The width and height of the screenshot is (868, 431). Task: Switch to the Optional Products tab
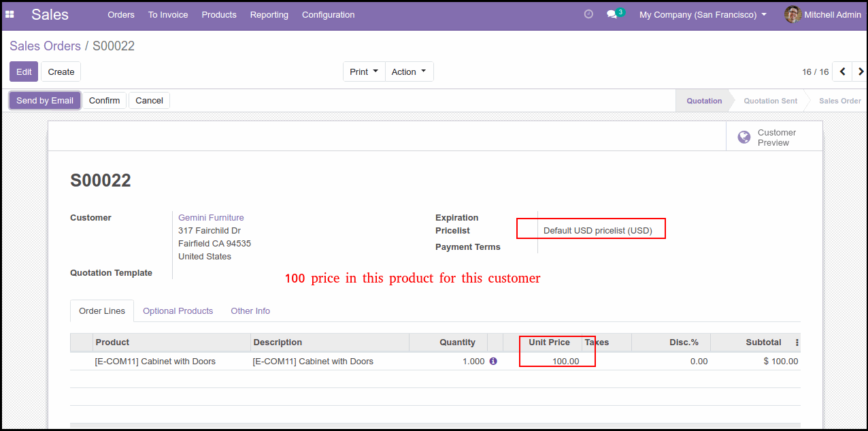coord(178,310)
